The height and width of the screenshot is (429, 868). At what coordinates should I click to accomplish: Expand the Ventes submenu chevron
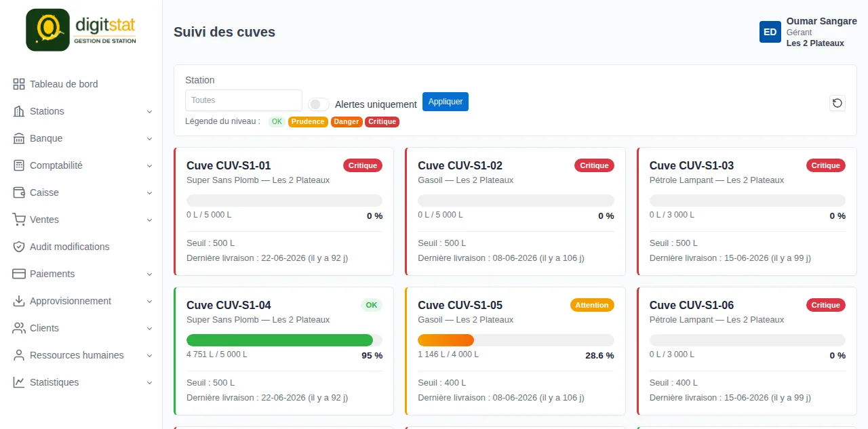tap(149, 220)
